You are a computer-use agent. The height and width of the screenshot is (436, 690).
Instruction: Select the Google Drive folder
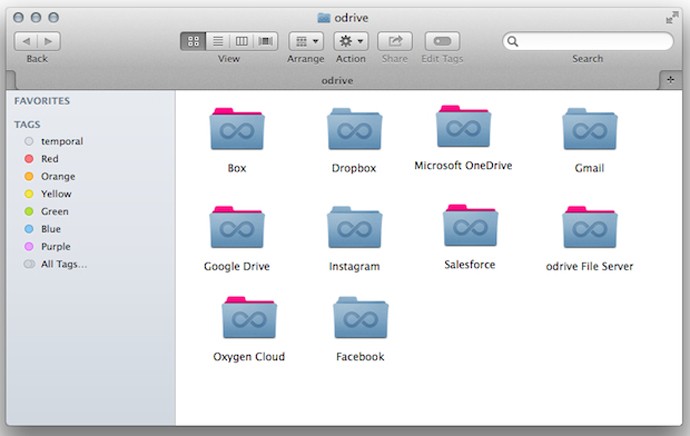(x=236, y=228)
